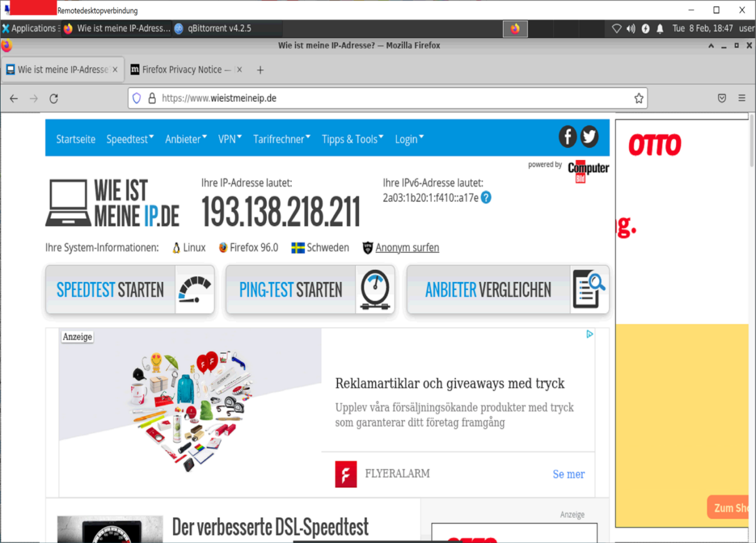Screen dimensions: 756x543
Task: Click the padlock site security icon
Action: pyautogui.click(x=152, y=98)
